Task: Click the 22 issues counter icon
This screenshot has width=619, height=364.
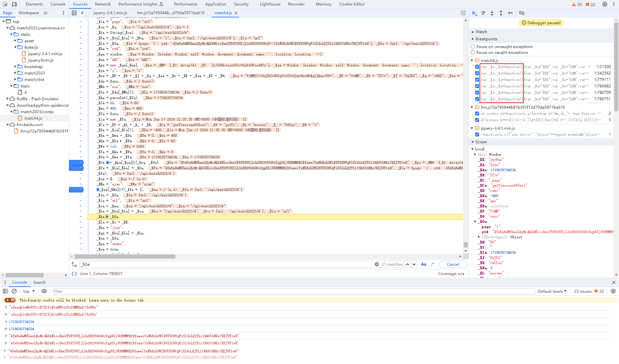Action: [x=590, y=4]
